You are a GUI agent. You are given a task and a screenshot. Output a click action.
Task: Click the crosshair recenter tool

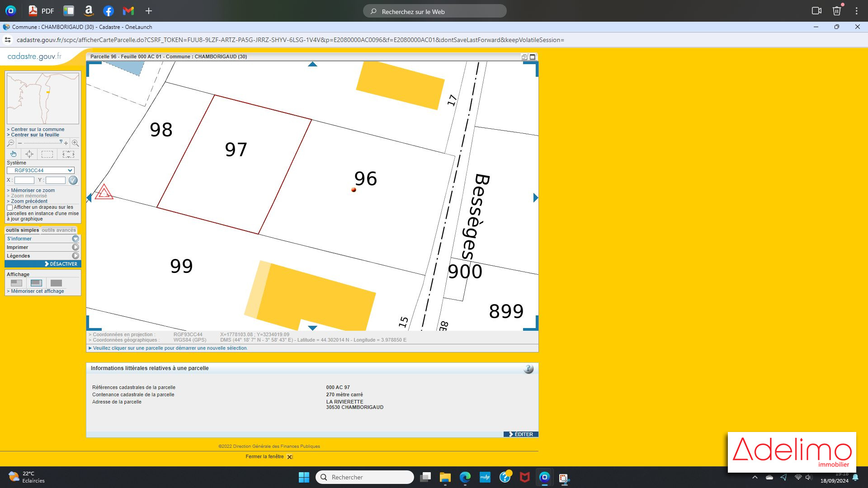[29, 154]
